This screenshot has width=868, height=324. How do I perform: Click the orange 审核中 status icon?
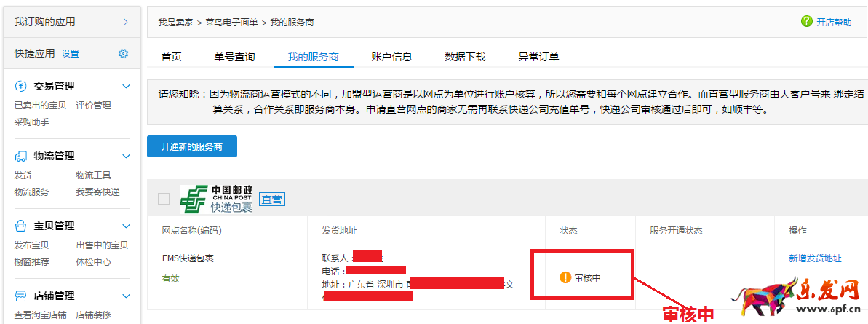tap(565, 277)
